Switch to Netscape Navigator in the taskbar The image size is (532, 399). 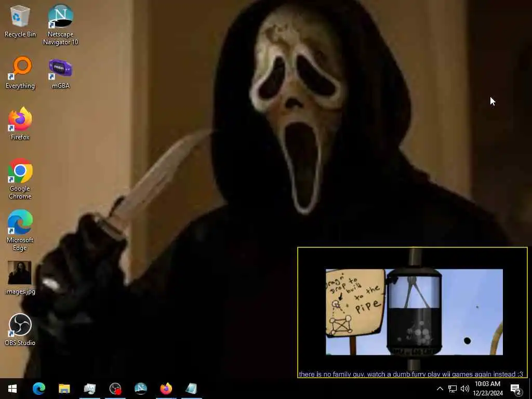(x=140, y=389)
